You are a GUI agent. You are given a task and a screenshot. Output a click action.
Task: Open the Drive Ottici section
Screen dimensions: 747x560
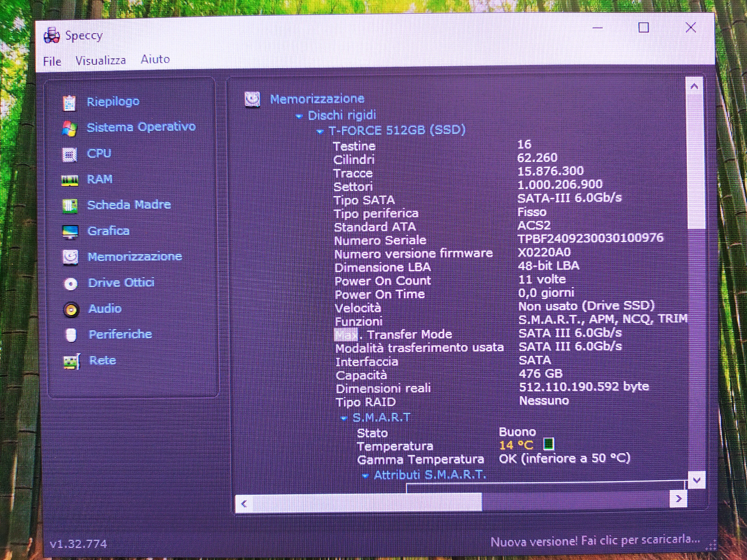tap(121, 282)
